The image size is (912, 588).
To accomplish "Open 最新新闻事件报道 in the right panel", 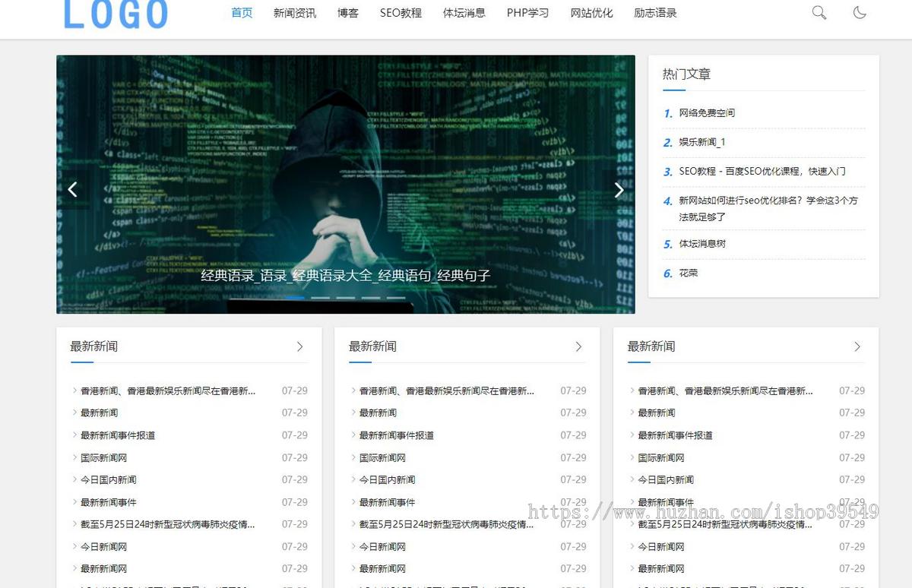I will point(676,435).
